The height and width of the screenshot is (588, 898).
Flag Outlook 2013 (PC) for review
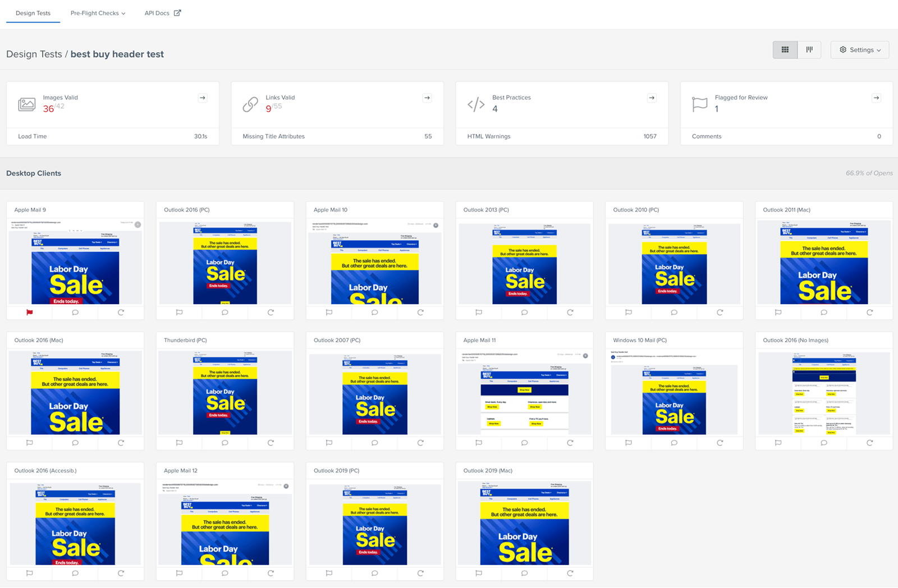coord(479,313)
